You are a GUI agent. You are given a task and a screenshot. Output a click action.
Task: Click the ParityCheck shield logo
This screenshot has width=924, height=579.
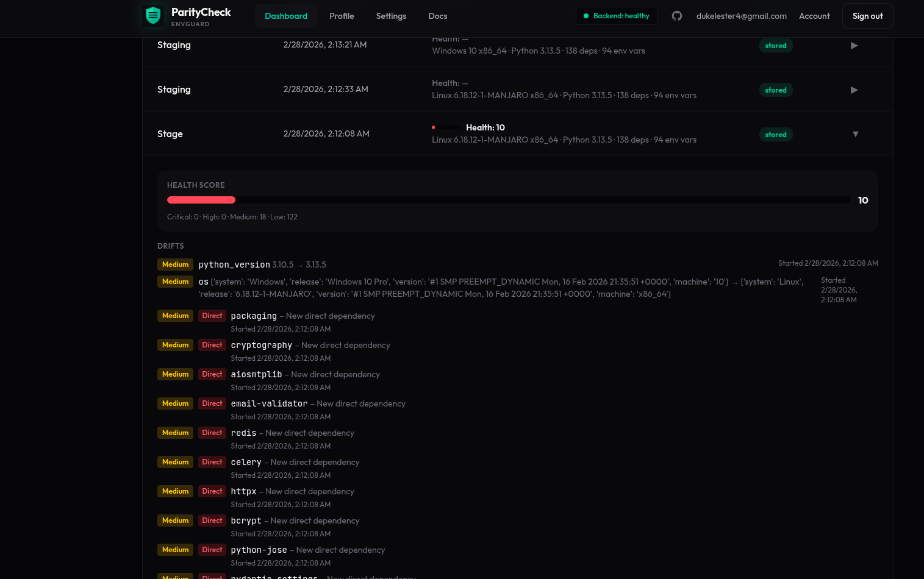[153, 15]
